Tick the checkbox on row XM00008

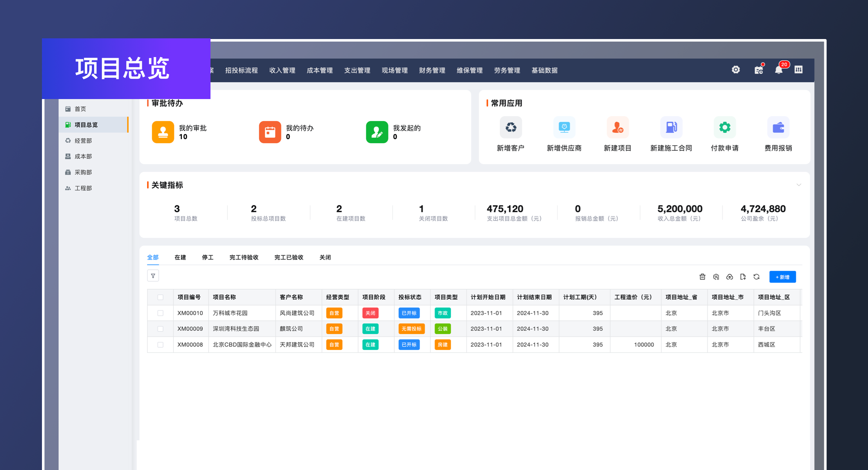point(161,345)
